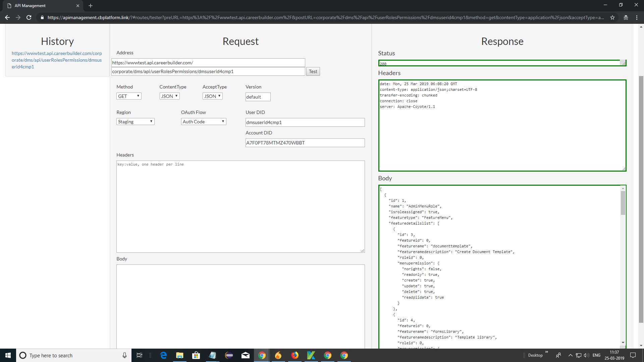
Task: Open Task View from taskbar
Action: tap(140, 355)
